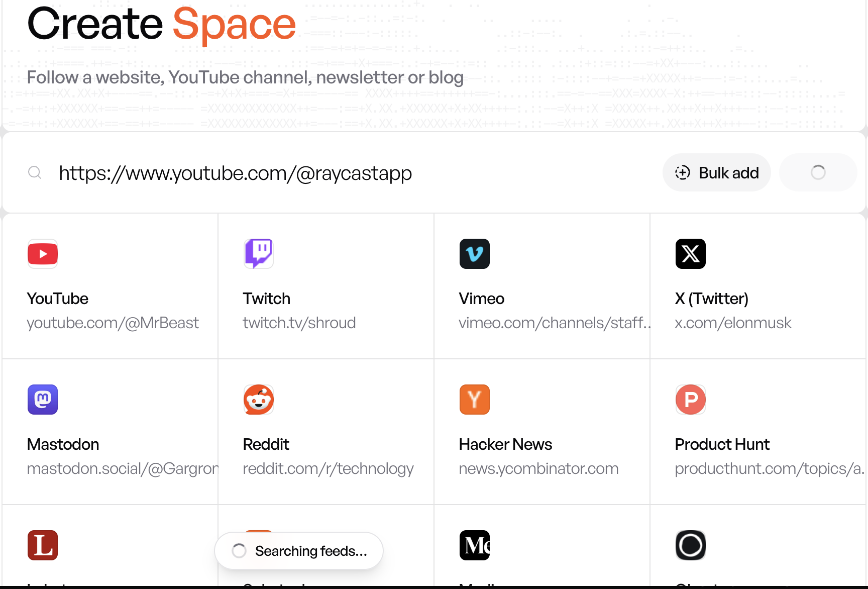Click the YouTube logo icon
This screenshot has height=589, width=868.
coord(43,254)
